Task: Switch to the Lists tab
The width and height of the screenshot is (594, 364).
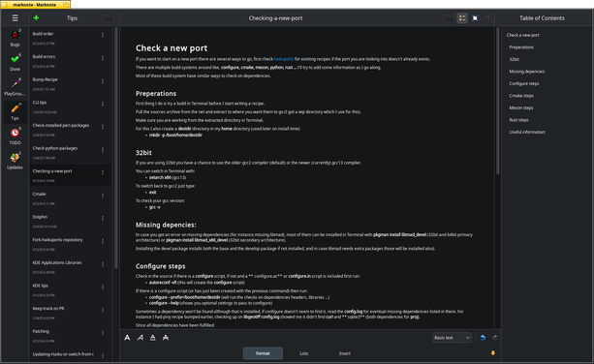Action: coord(304,353)
